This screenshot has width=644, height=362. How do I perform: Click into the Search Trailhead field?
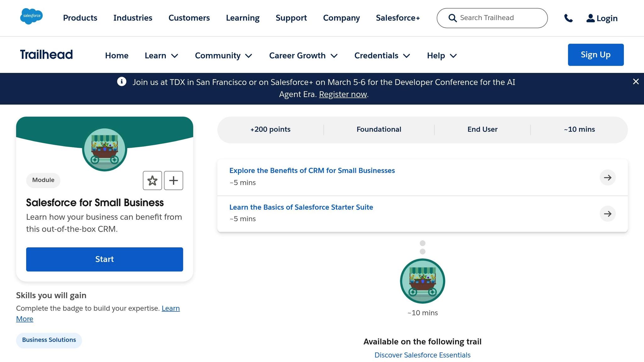coord(492,18)
